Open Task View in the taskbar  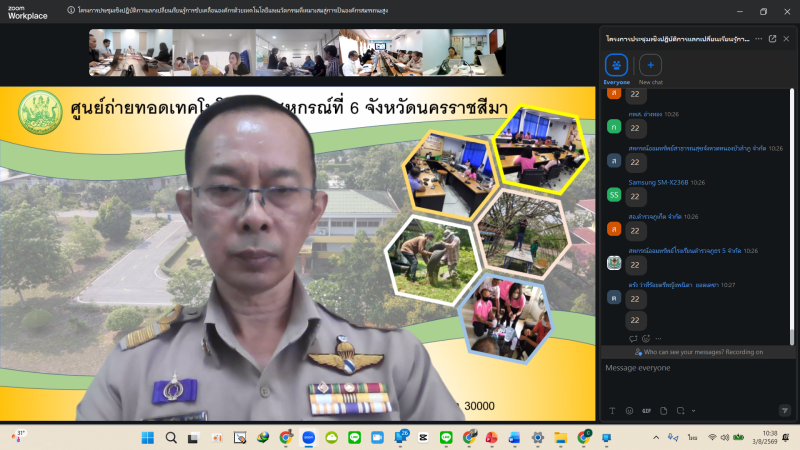(x=193, y=438)
